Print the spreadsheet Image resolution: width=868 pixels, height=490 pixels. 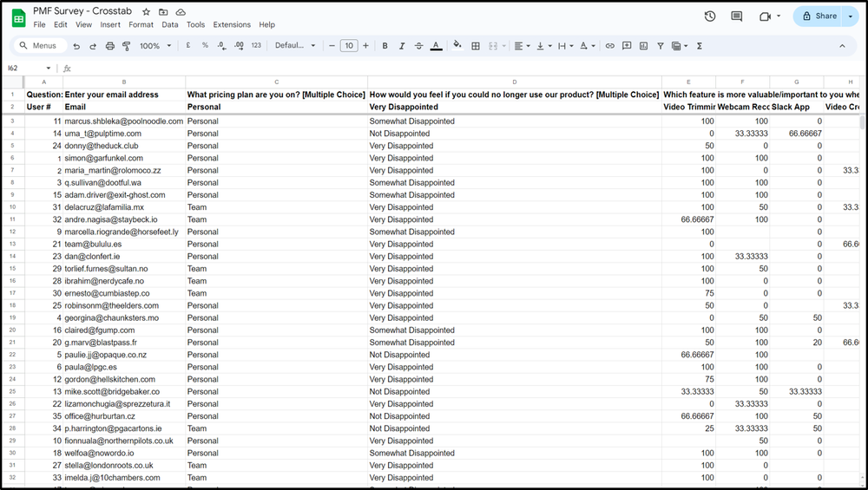pos(109,46)
